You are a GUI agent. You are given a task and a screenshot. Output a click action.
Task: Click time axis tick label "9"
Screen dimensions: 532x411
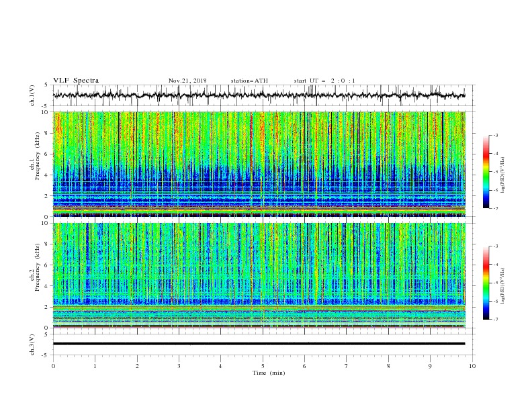point(430,366)
